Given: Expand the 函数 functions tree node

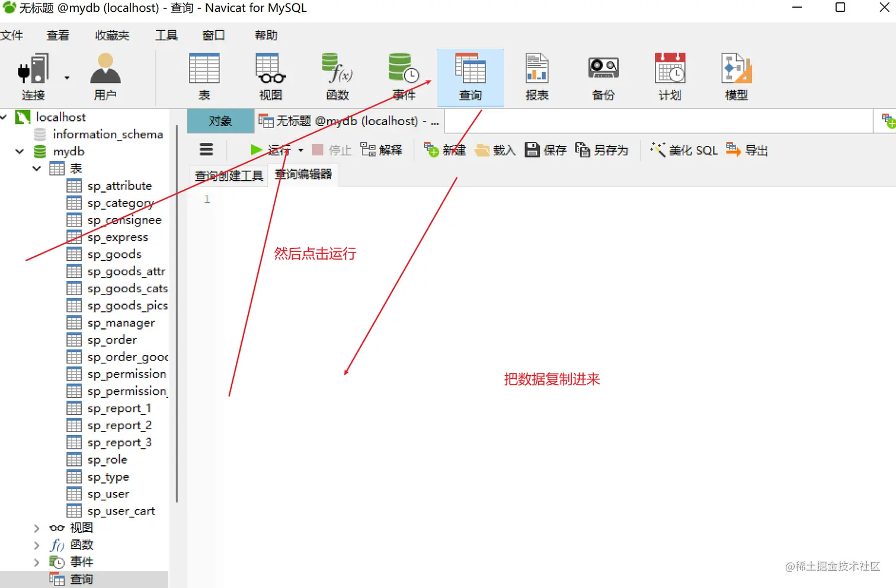Looking at the screenshot, I should click(x=37, y=545).
